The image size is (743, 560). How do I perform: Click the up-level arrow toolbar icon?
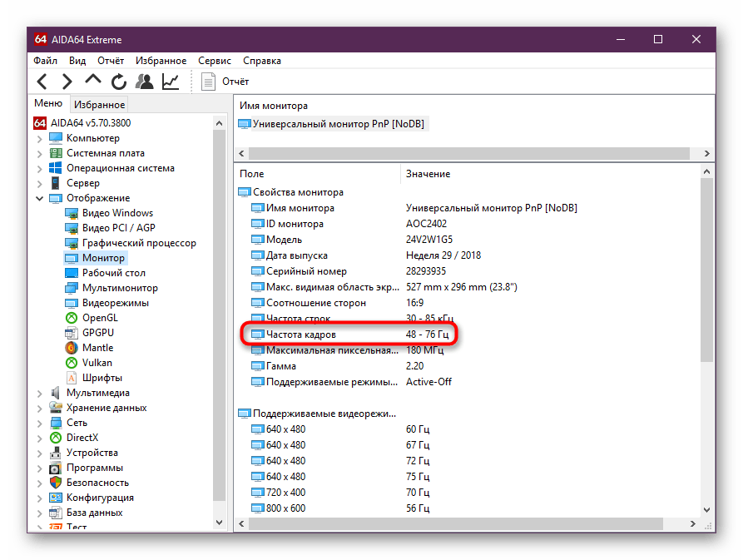[93, 80]
